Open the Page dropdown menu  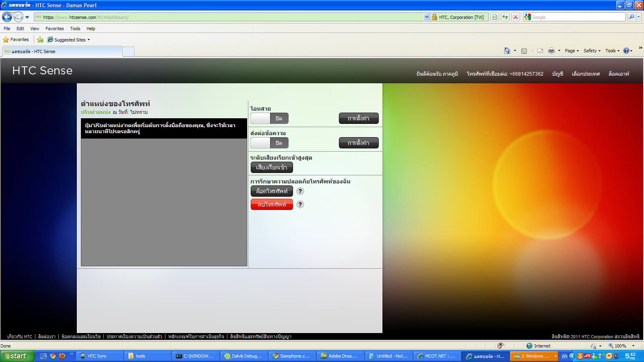point(572,51)
